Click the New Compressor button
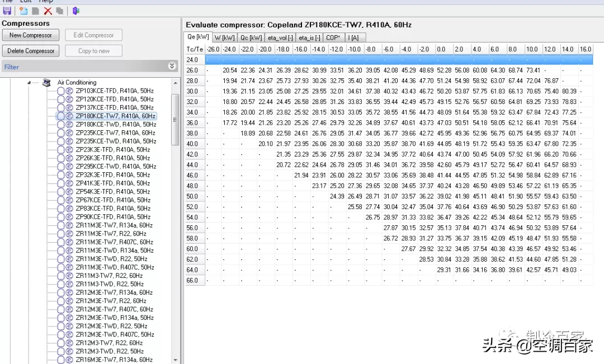This screenshot has height=364, width=604. tap(31, 35)
